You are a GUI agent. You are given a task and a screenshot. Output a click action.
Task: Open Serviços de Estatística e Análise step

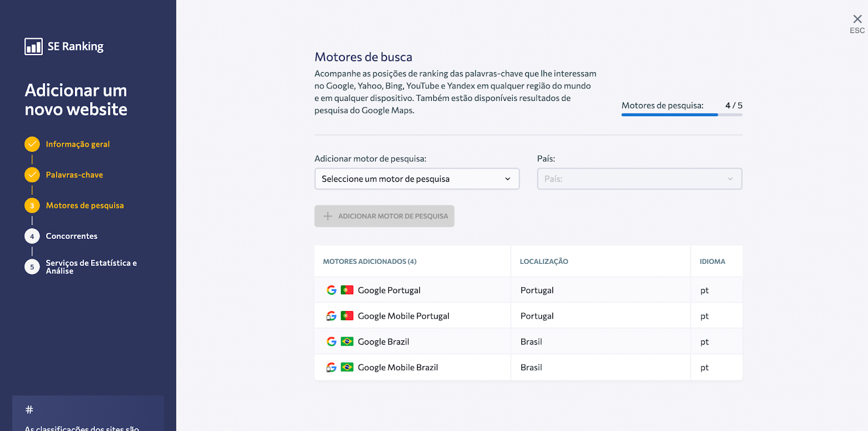coord(91,267)
